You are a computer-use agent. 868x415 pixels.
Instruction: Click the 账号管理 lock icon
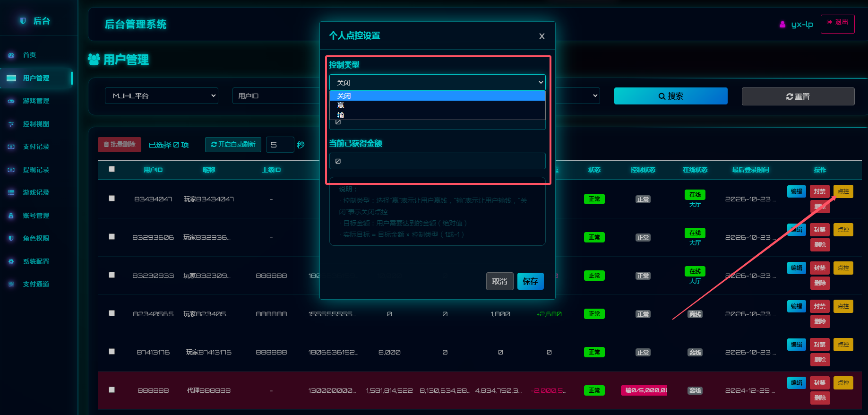point(11,216)
